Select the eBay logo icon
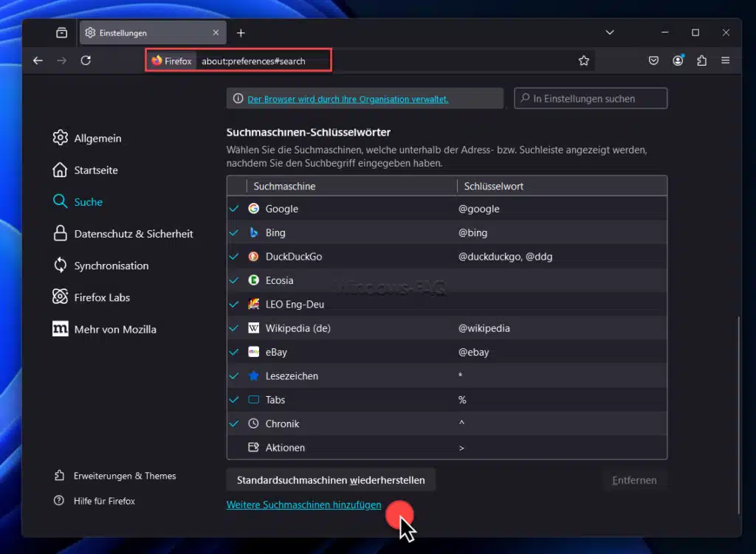Viewport: 756px width, 554px height. point(254,352)
